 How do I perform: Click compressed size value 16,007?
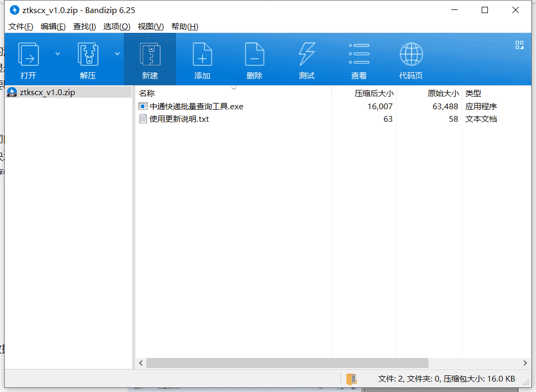click(x=380, y=107)
